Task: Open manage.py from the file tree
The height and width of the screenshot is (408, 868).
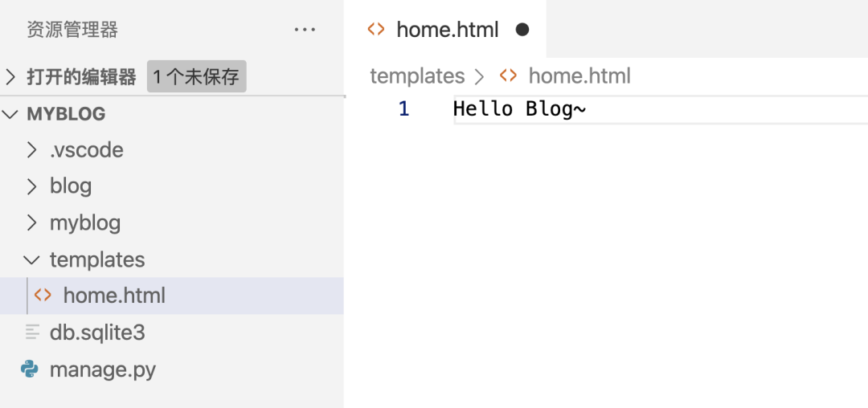Action: pyautogui.click(x=103, y=369)
